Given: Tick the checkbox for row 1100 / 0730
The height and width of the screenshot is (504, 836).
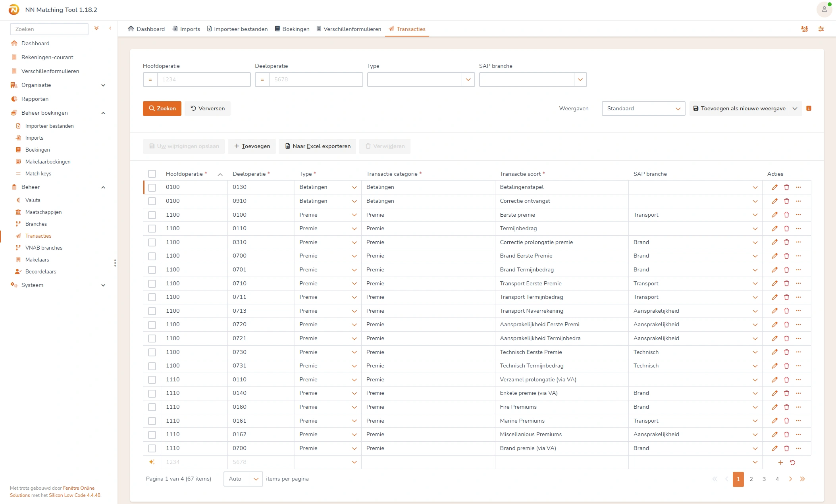Looking at the screenshot, I should [152, 352].
